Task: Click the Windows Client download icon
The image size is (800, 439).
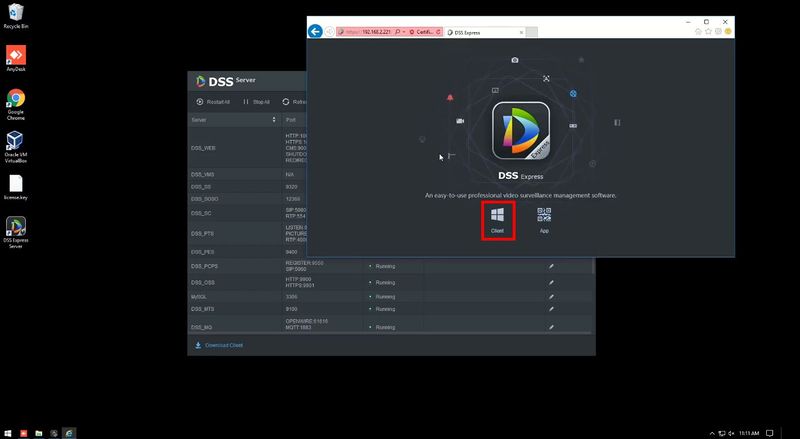Action: (x=497, y=220)
